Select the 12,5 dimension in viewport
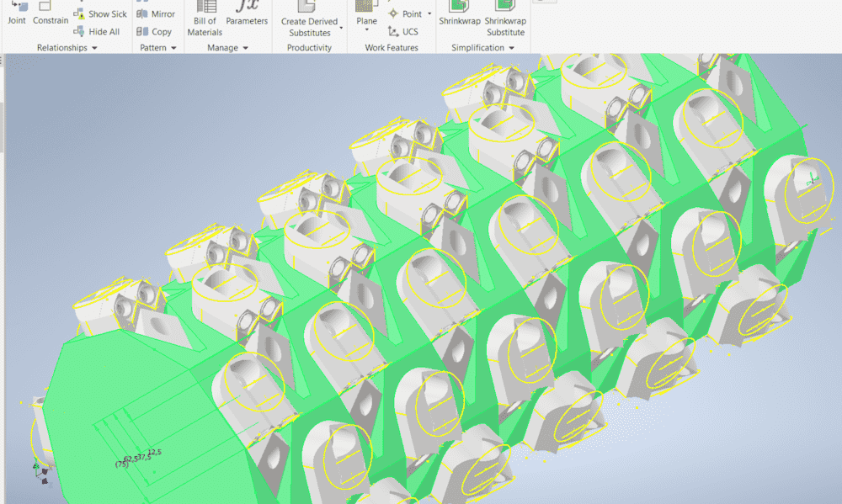The width and height of the screenshot is (842, 504). 155,453
